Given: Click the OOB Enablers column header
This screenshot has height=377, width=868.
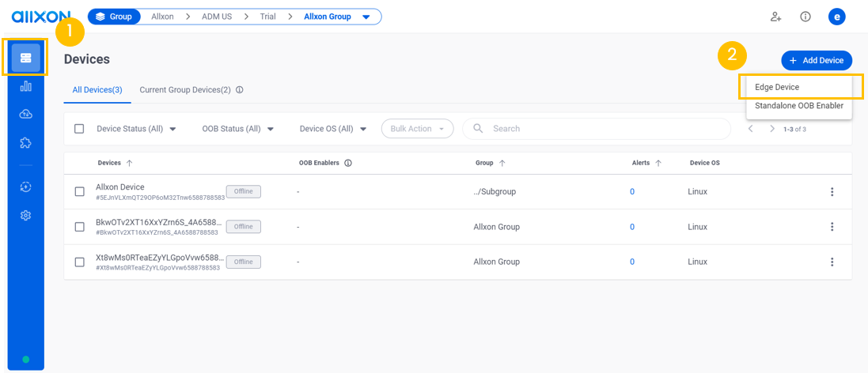Looking at the screenshot, I should coord(319,163).
